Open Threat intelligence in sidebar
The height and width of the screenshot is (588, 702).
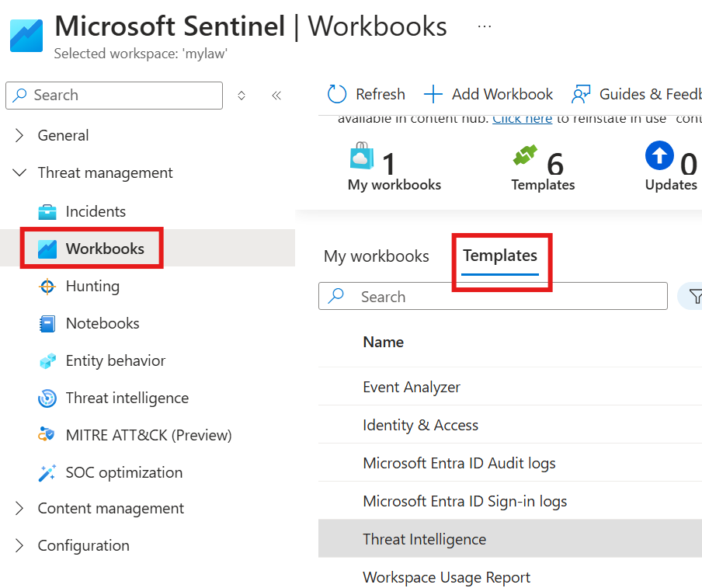tap(127, 398)
